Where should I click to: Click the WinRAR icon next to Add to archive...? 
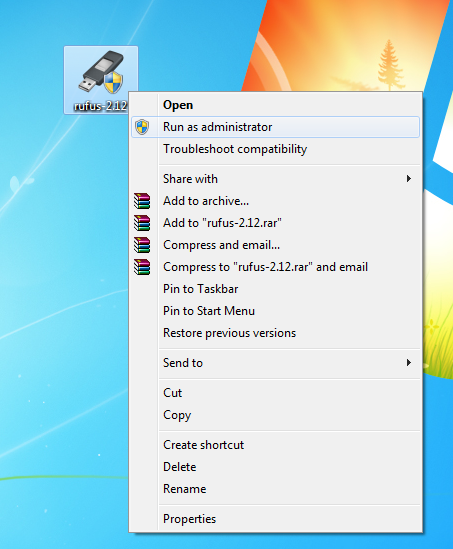coord(142,201)
